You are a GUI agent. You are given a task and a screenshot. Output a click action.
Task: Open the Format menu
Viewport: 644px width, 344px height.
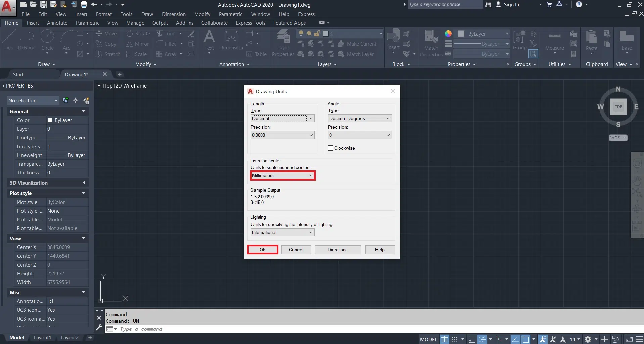tap(104, 14)
